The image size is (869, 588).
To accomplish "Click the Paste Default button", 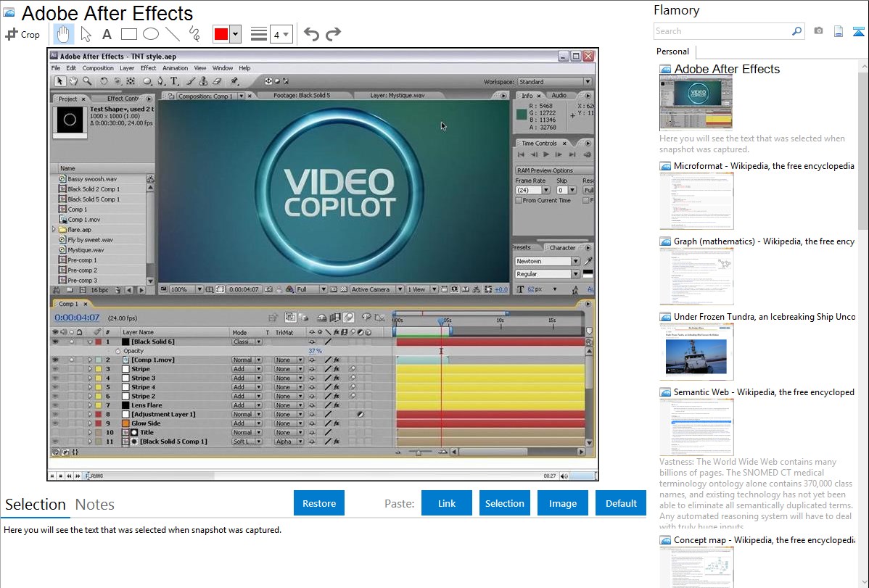I will coord(621,503).
